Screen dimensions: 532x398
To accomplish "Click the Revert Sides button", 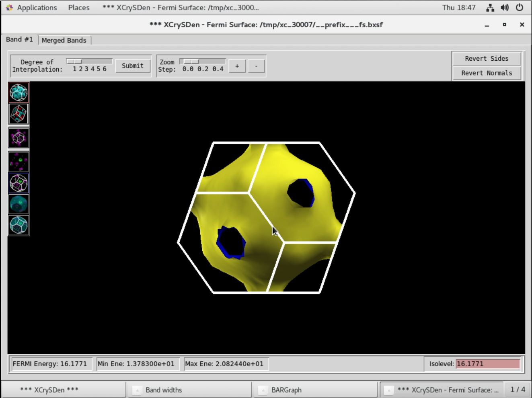I will coord(487,59).
